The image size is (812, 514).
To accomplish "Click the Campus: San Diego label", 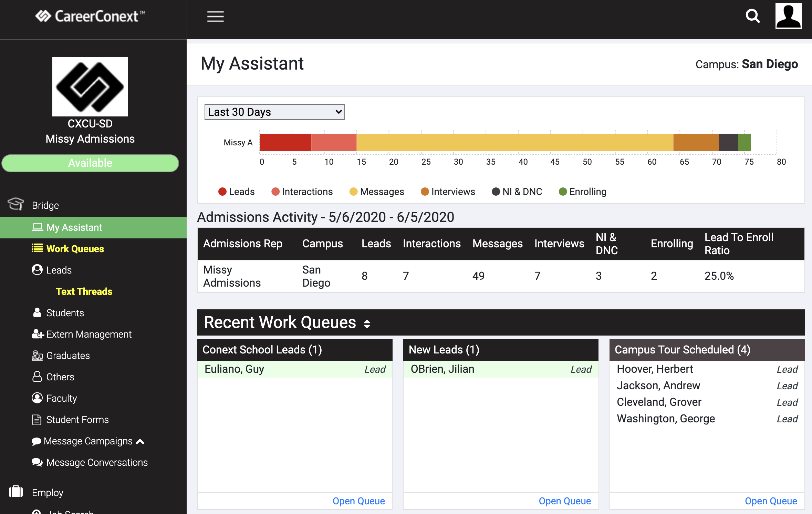I will (x=747, y=64).
